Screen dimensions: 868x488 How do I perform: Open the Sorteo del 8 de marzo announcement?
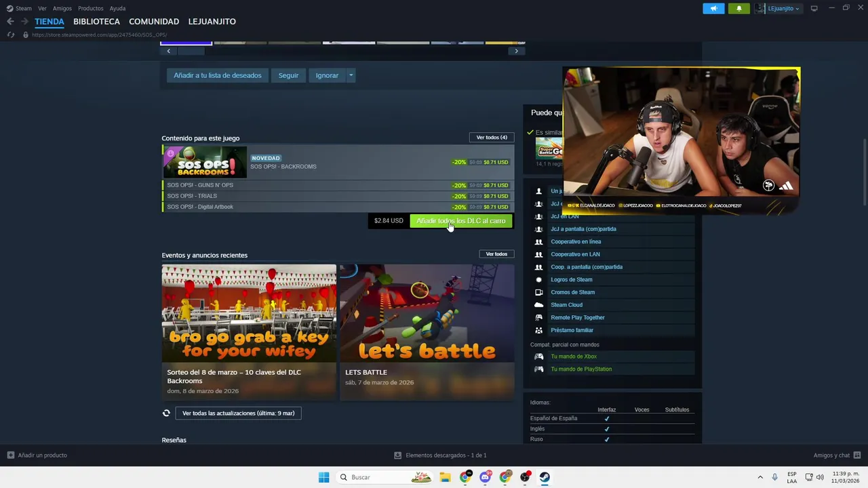tap(234, 376)
